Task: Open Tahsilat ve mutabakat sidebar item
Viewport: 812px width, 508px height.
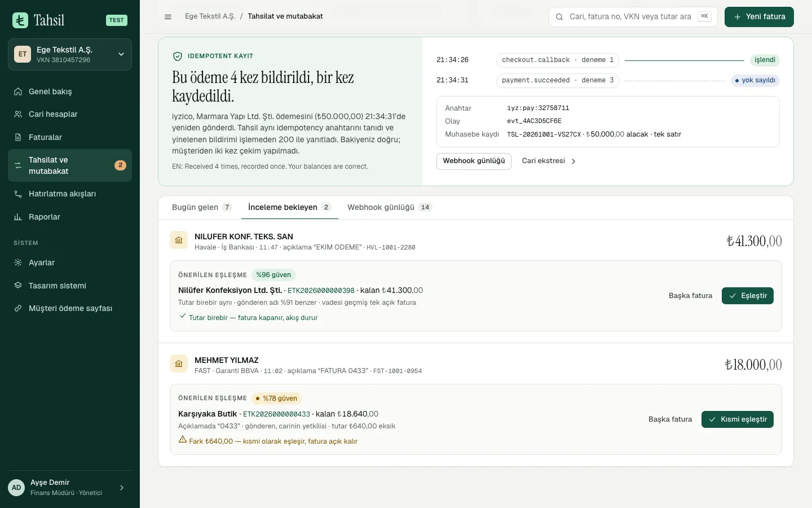Action: coord(70,165)
